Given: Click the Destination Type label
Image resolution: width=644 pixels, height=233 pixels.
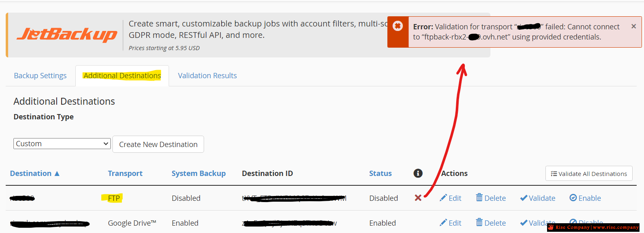Looking at the screenshot, I should (44, 117).
